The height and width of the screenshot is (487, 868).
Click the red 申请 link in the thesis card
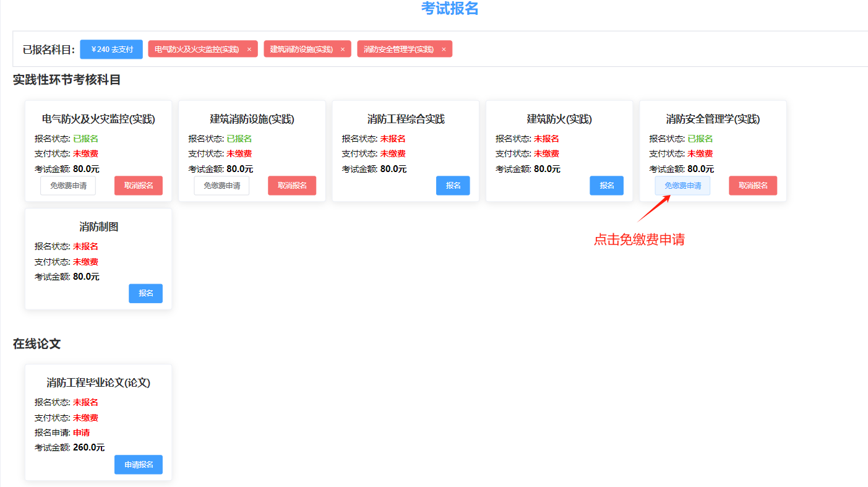tap(81, 433)
